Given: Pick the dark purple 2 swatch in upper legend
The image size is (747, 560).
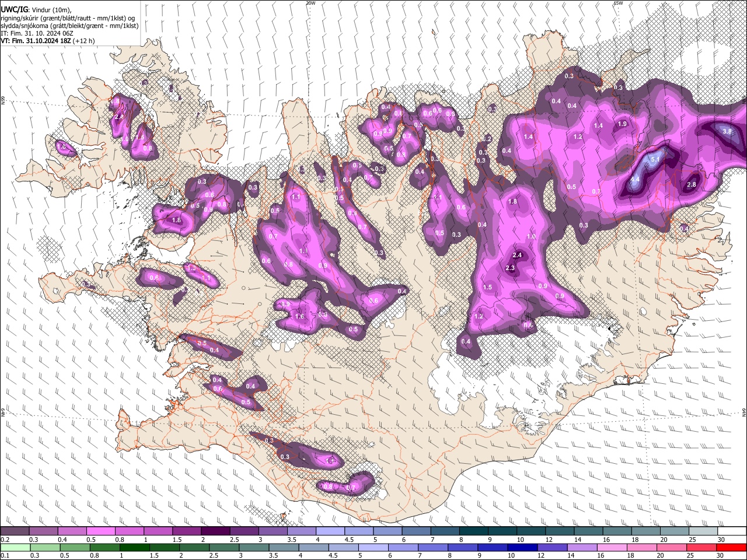Looking at the screenshot, I should 215,531.
